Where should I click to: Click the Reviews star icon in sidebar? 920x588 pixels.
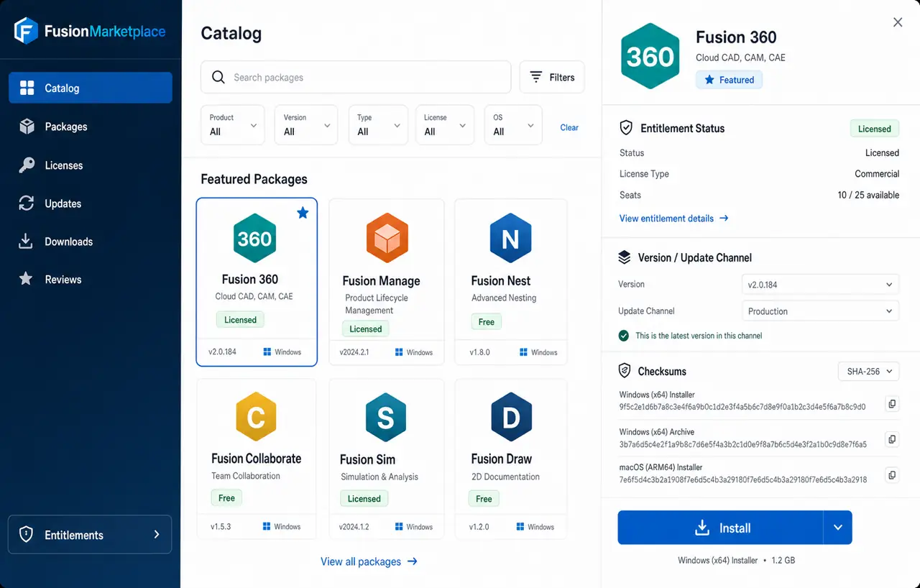click(x=26, y=279)
